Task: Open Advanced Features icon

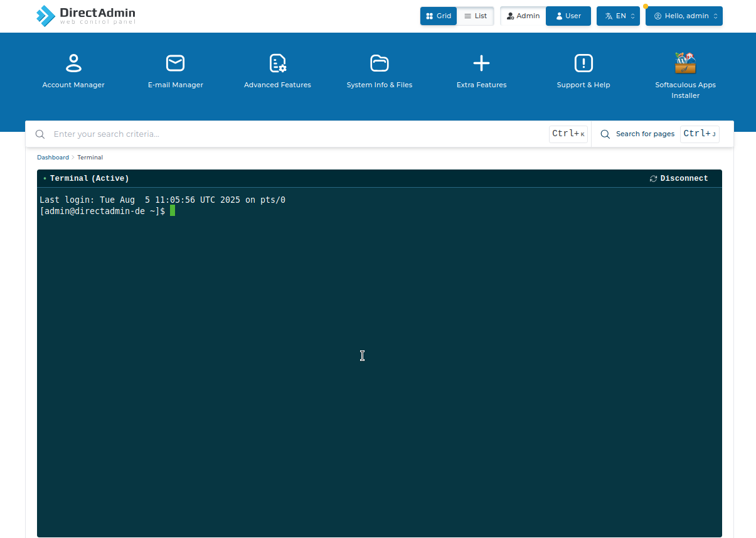Action: tap(277, 63)
